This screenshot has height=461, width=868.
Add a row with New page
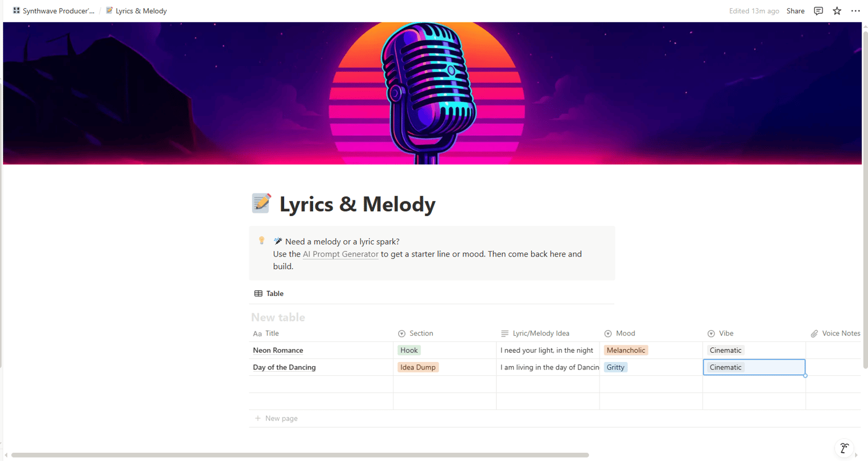(281, 418)
